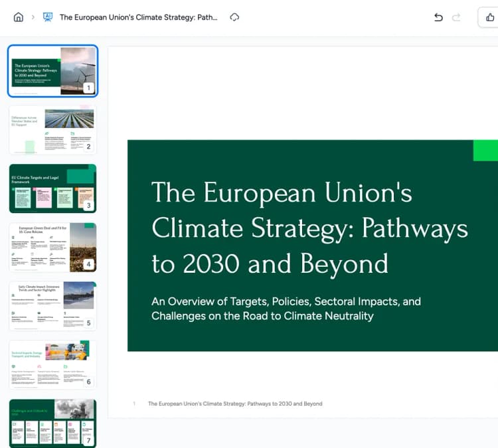Click the slide subtitle 'An Overview of Targets'
This screenshot has width=498, height=448.
point(286,309)
